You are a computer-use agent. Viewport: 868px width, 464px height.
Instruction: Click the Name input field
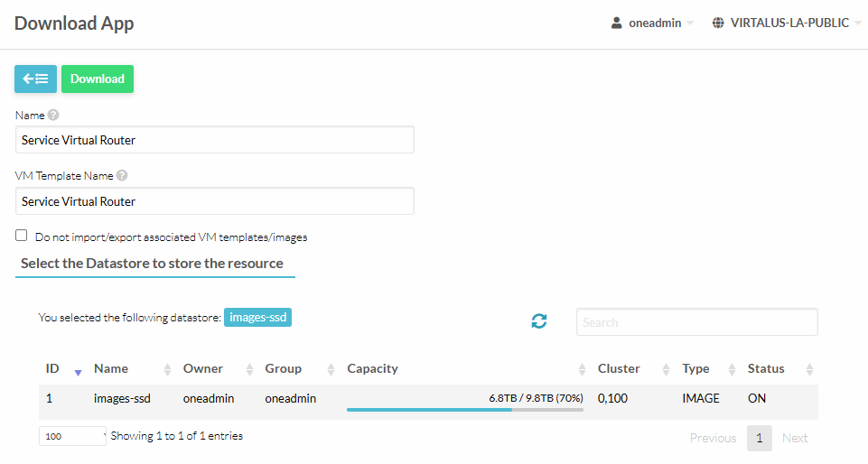point(215,140)
